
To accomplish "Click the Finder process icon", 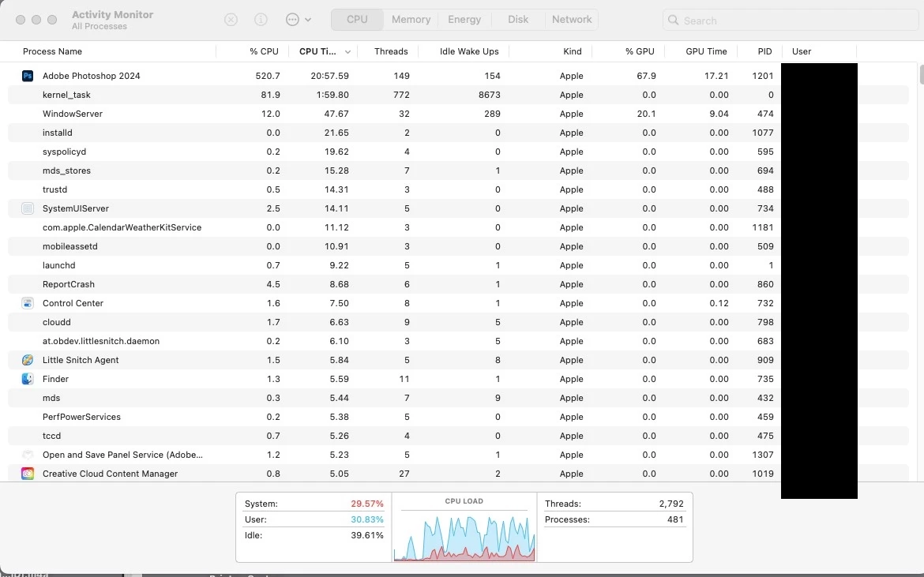I will (x=28, y=379).
